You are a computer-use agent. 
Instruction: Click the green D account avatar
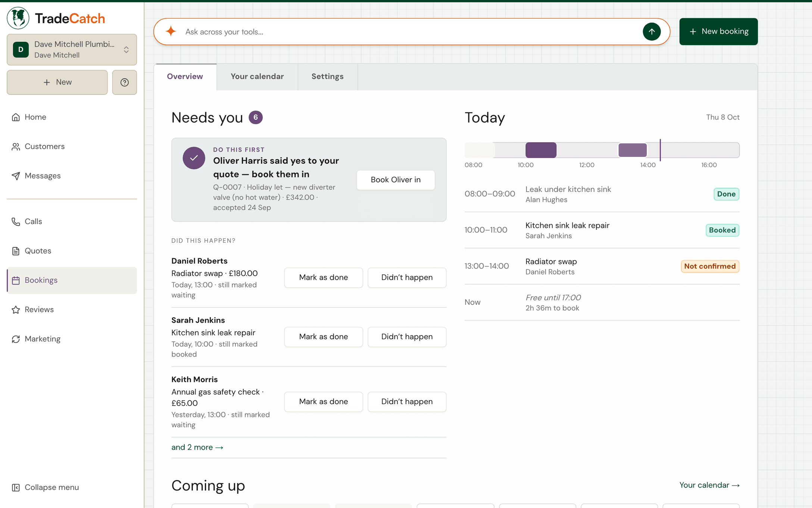21,50
